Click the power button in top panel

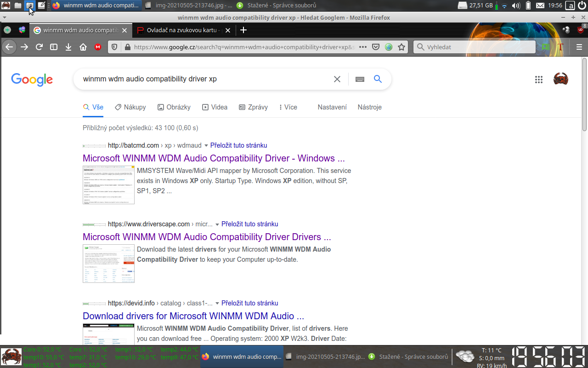[x=582, y=6]
